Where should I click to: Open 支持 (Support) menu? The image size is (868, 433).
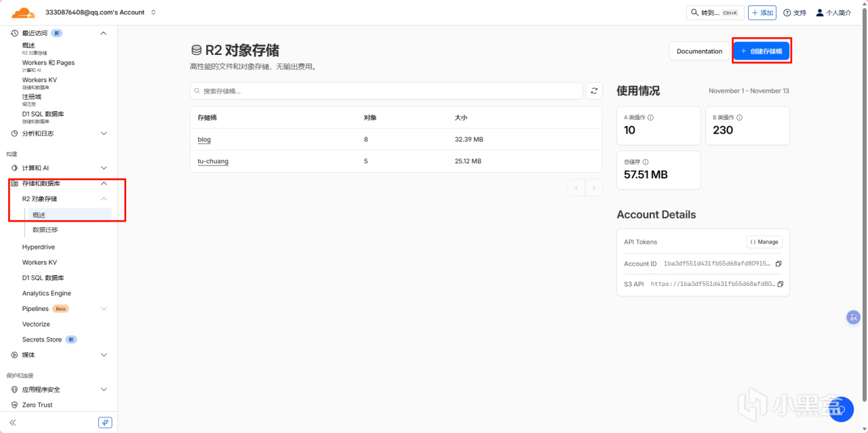(795, 12)
